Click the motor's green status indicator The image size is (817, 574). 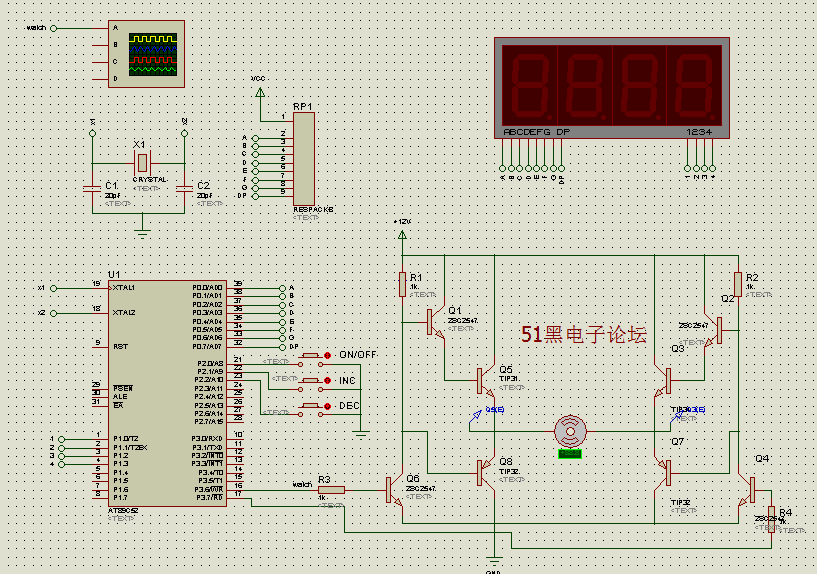point(570,454)
